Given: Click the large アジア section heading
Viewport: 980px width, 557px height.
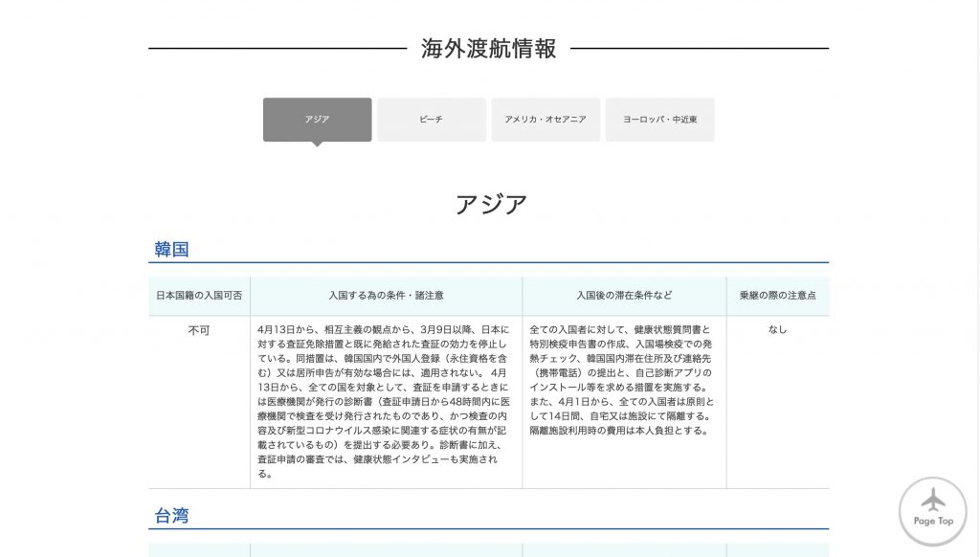Looking at the screenshot, I should [491, 205].
